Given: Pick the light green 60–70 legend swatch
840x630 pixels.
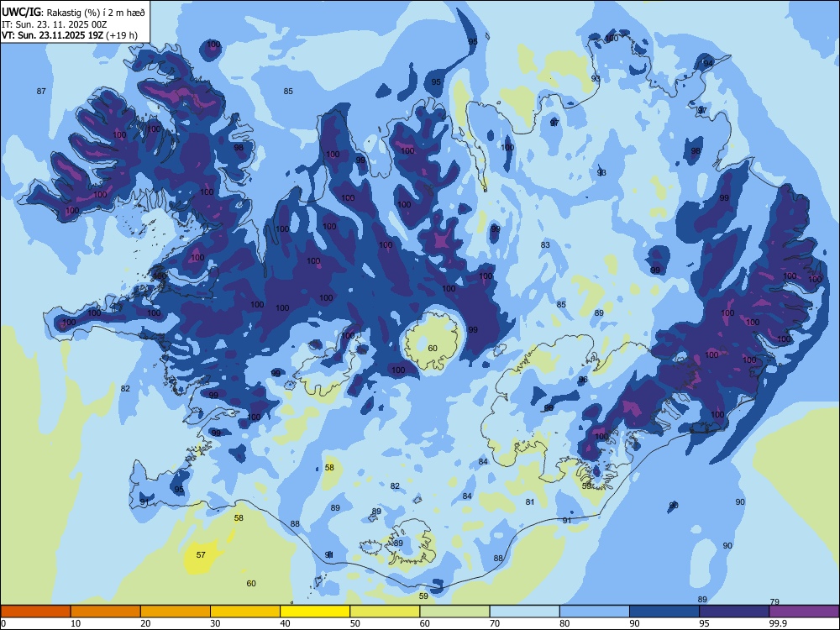Looking at the screenshot, I should (454, 612).
